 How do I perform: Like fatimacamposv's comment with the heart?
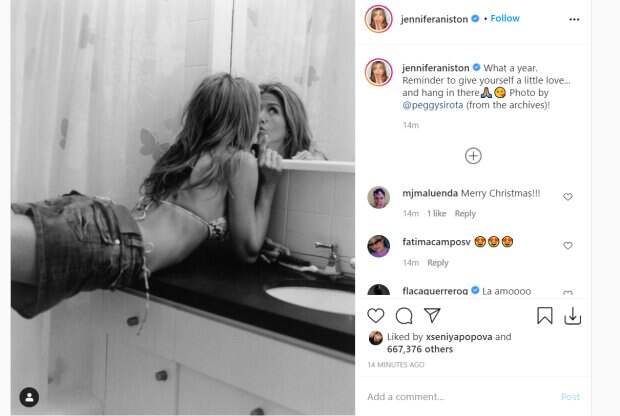point(568,246)
